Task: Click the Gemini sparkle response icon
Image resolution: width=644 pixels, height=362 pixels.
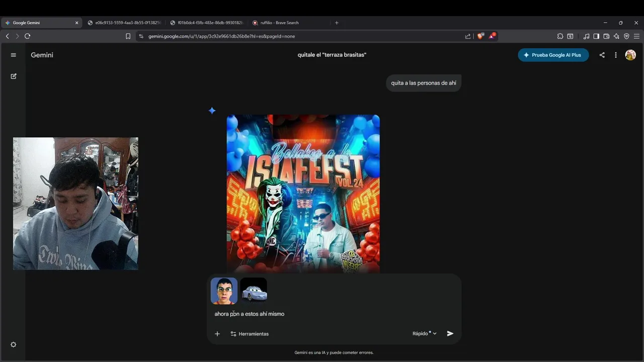Action: click(212, 111)
